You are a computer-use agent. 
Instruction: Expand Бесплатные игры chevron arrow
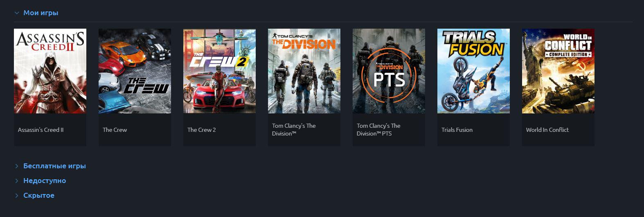17,166
